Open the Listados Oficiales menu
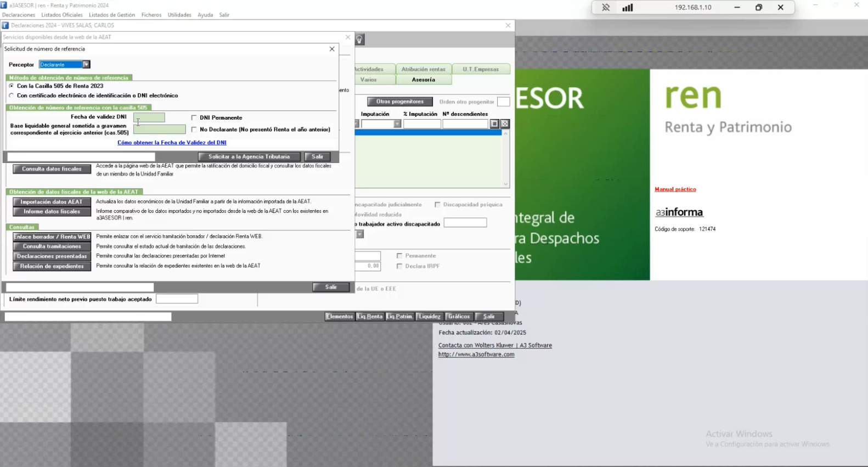The width and height of the screenshot is (868, 467). click(x=62, y=15)
